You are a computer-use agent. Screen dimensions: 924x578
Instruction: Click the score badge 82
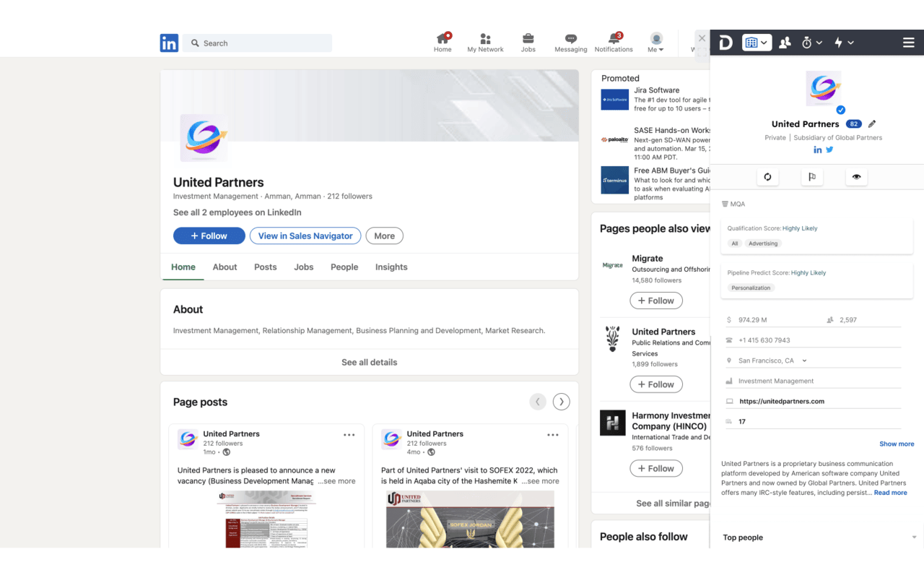point(854,124)
